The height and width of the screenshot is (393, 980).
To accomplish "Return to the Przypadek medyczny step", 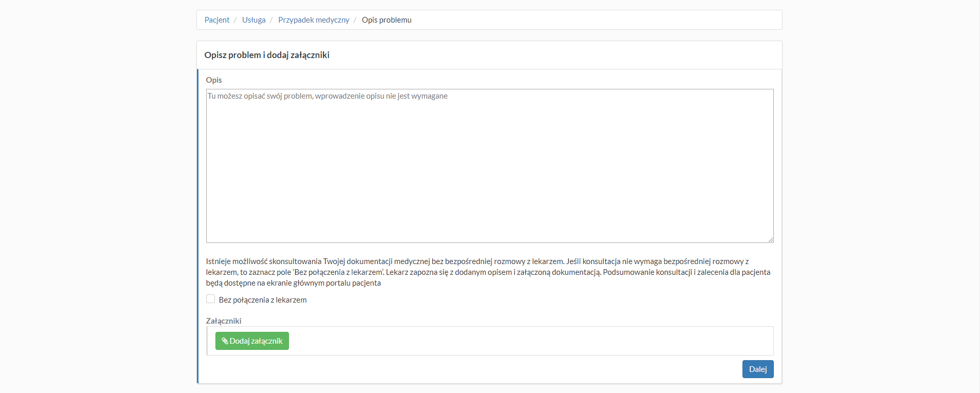I will [x=314, y=20].
